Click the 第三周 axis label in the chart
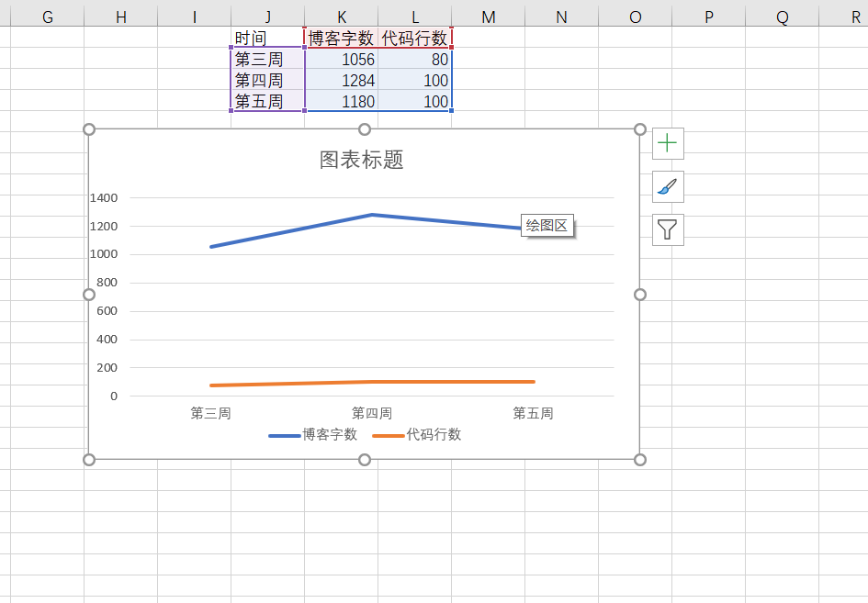The image size is (868, 603). (210, 413)
